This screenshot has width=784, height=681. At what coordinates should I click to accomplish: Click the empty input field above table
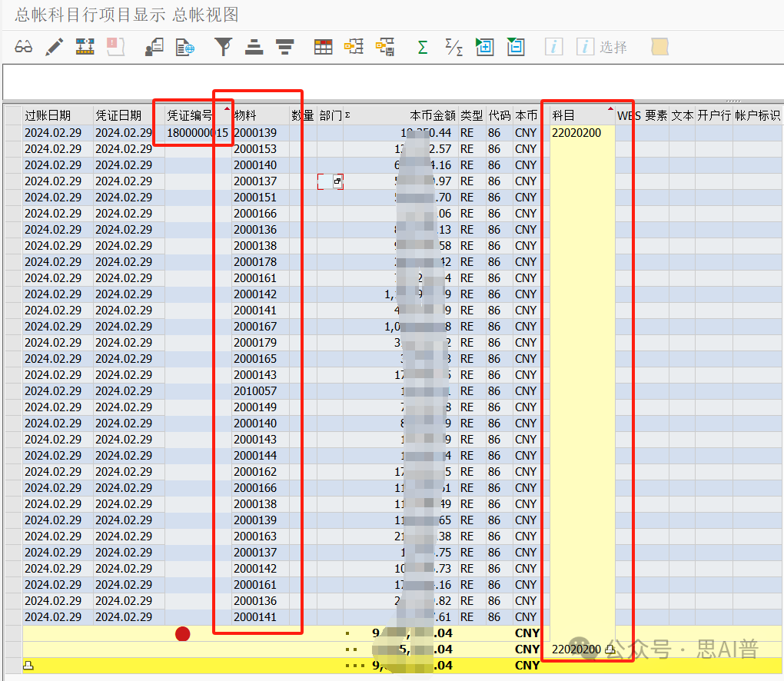point(392,81)
